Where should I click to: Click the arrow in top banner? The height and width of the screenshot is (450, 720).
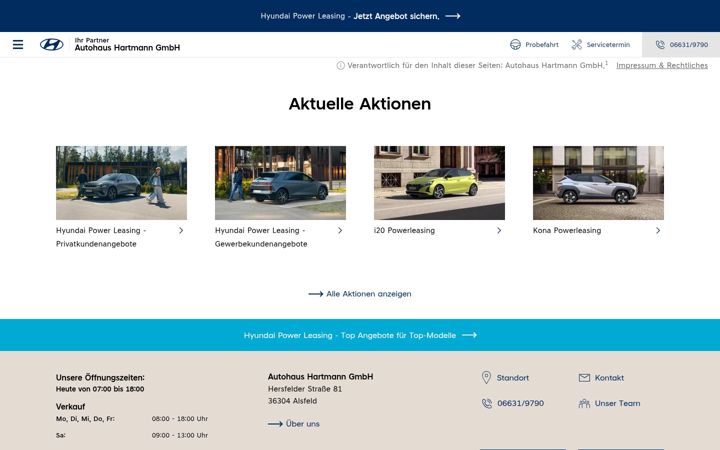(x=453, y=16)
